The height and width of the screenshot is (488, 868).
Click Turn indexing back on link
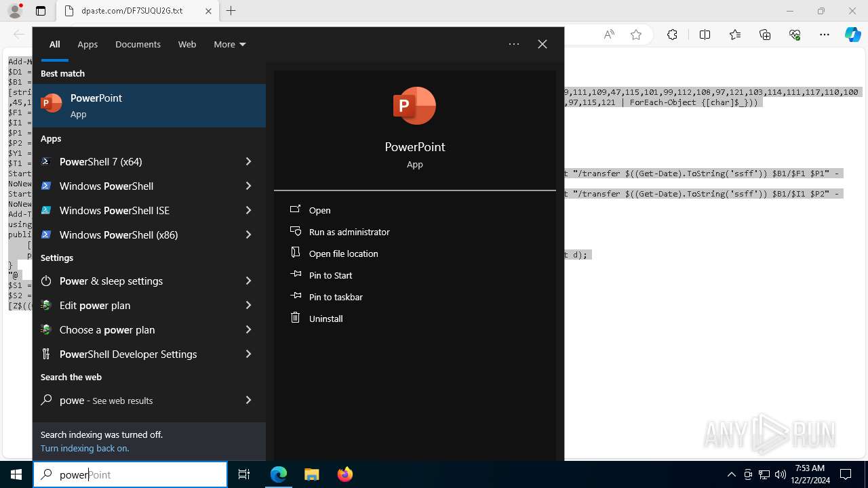84,448
